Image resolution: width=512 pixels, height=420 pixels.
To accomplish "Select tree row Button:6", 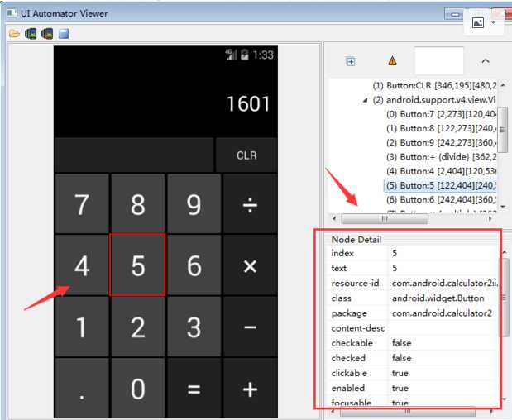I will tap(441, 199).
